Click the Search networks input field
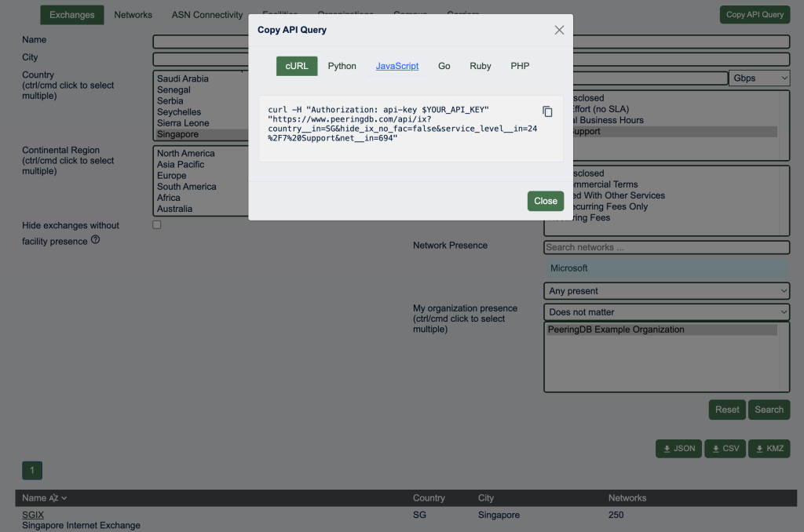Screen dimensions: 804x532 (x=666, y=247)
